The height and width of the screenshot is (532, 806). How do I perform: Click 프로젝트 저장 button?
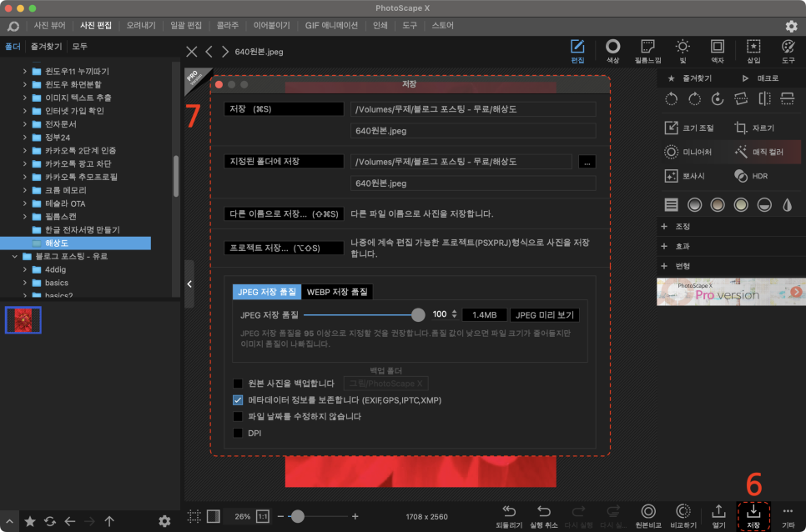click(x=284, y=248)
